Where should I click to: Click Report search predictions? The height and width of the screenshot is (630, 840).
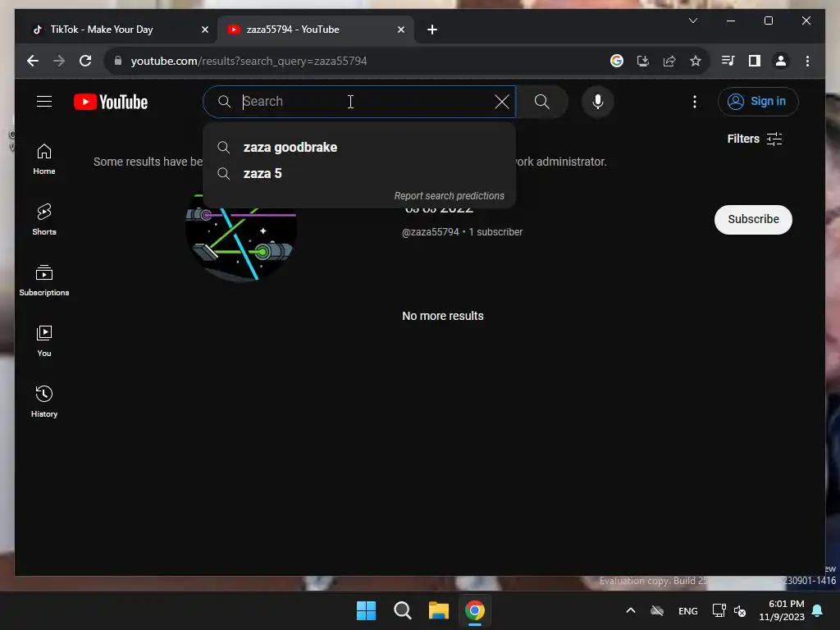449,196
